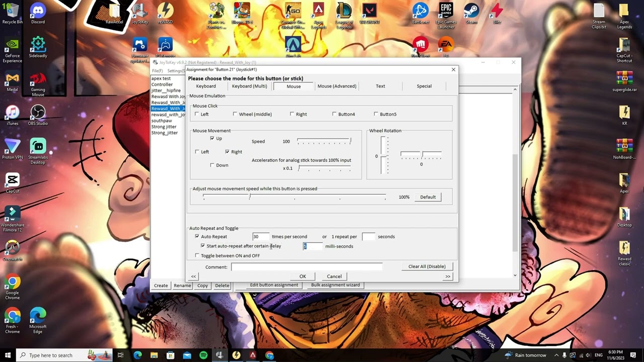Cancel the button assignment dialog

(334, 276)
